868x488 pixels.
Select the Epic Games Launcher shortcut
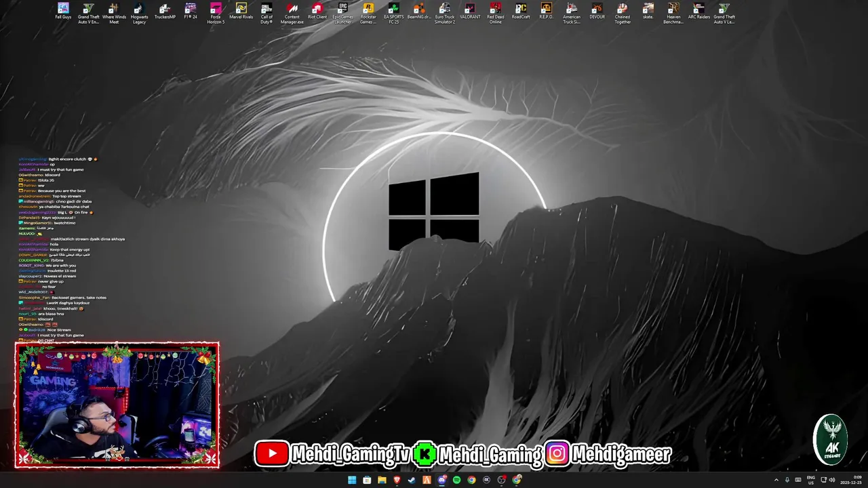[342, 14]
